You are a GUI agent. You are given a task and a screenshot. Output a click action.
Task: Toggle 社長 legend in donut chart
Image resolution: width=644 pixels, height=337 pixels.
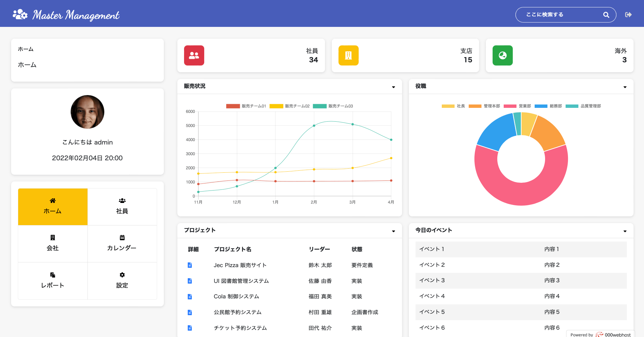[x=453, y=106]
